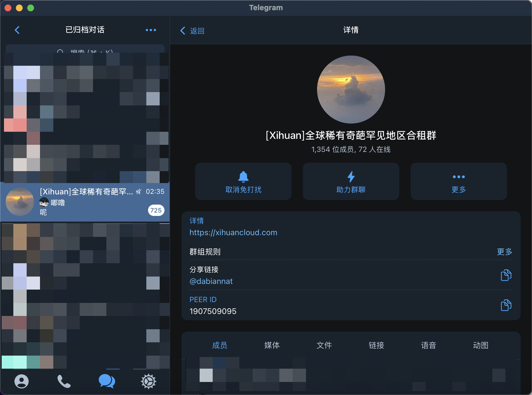Image resolution: width=532 pixels, height=395 pixels.
Task: Select the [Xihuan] group chat row
Action: [x=85, y=202]
